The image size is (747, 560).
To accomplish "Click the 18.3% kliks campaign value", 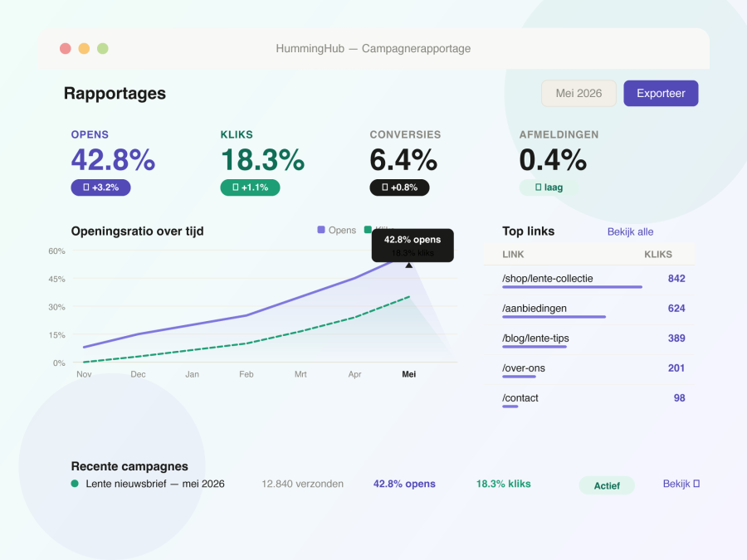I will [504, 484].
